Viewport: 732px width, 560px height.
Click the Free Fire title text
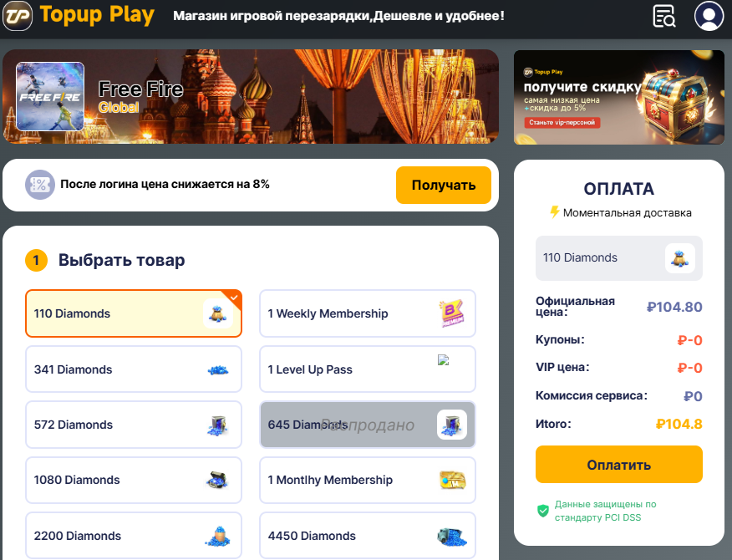(x=141, y=89)
